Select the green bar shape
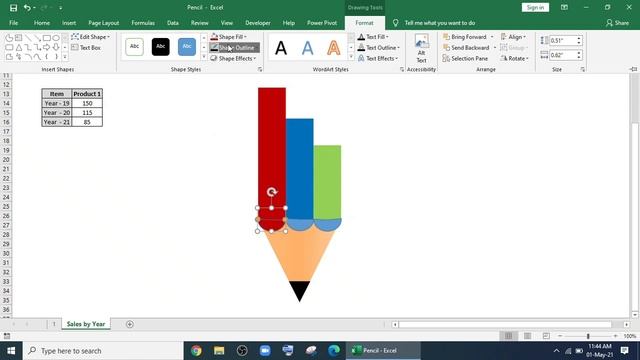 click(327, 182)
